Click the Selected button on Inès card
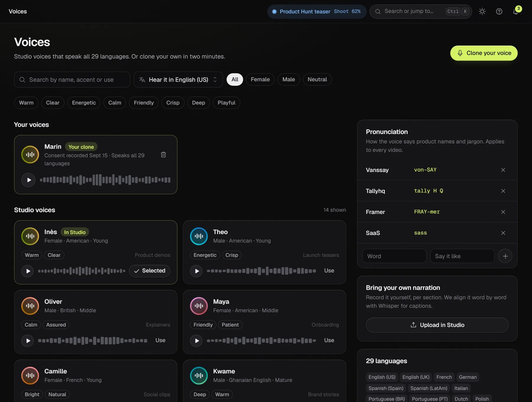 150,271
